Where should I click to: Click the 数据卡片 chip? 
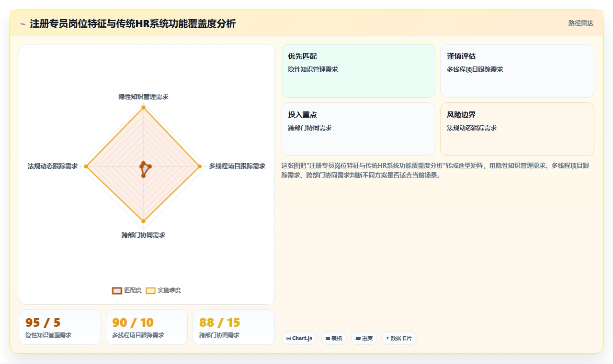tap(399, 338)
